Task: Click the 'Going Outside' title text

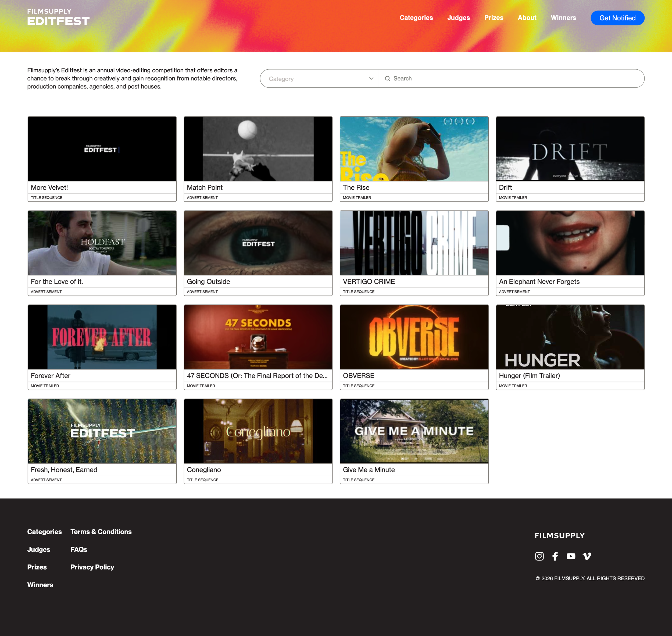Action: click(x=208, y=282)
